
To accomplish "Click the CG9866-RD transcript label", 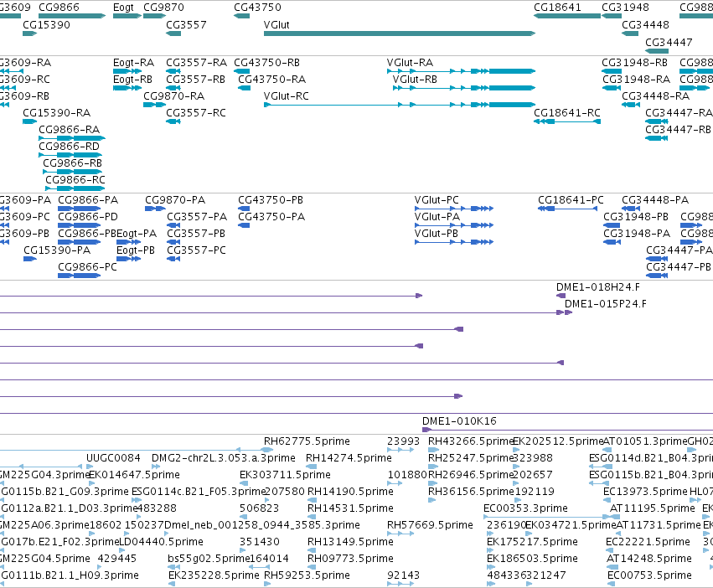I will pyautogui.click(x=69, y=147).
